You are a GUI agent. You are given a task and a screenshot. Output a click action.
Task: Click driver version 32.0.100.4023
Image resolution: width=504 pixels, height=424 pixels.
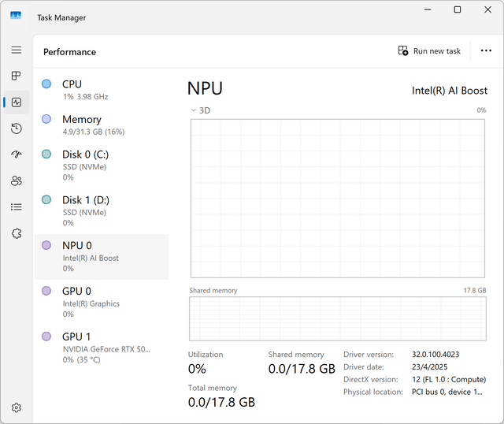tap(435, 354)
